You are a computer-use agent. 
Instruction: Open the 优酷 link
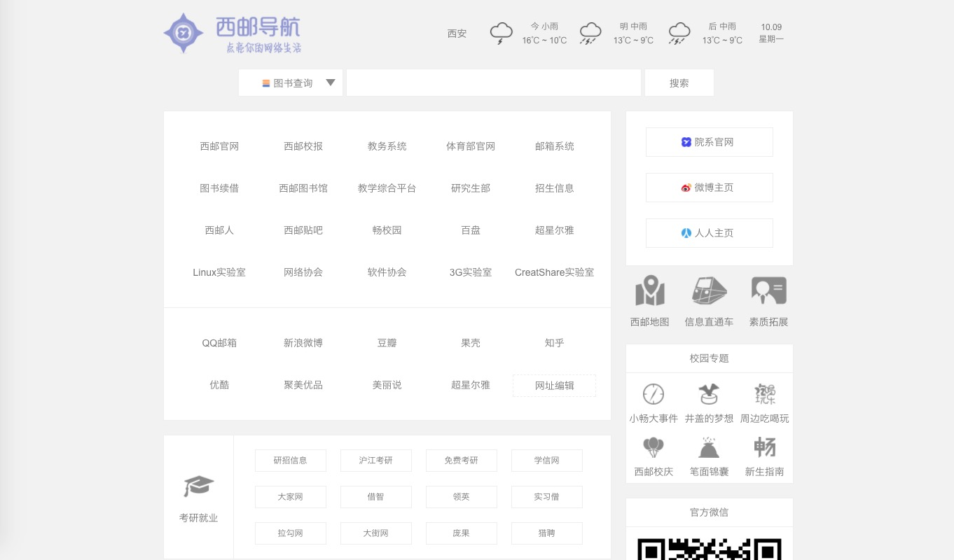pos(219,385)
